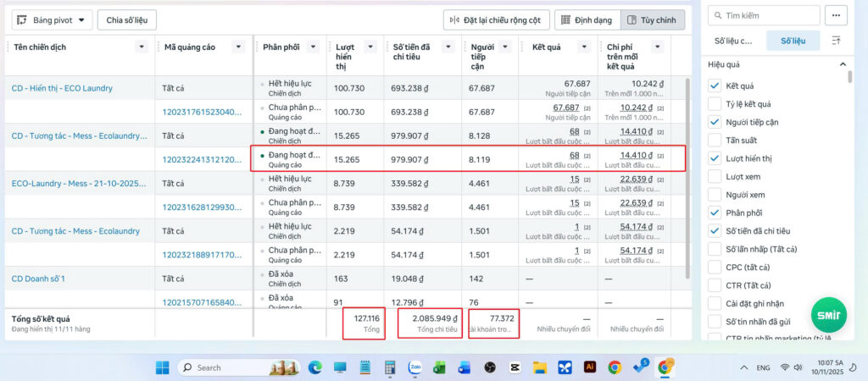This screenshot has width=868, height=381.
Task: Open Microsoft Edge in the taskbar
Action: (315, 367)
